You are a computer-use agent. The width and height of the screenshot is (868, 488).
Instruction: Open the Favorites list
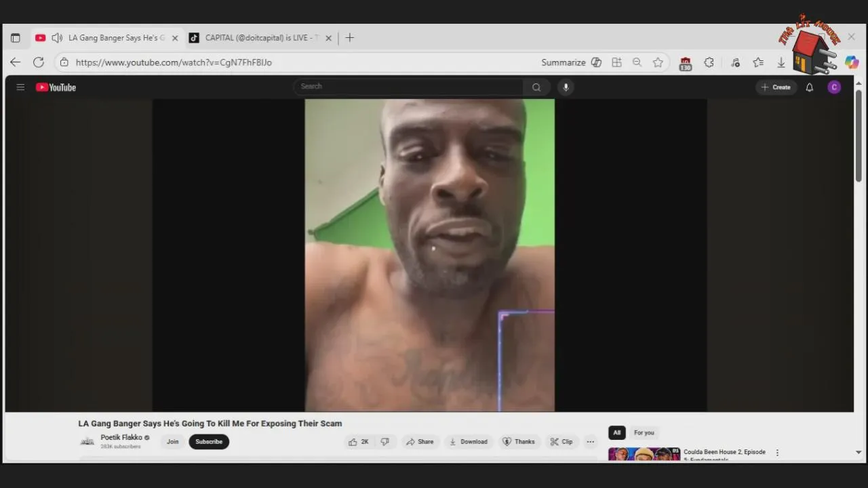pos(758,62)
